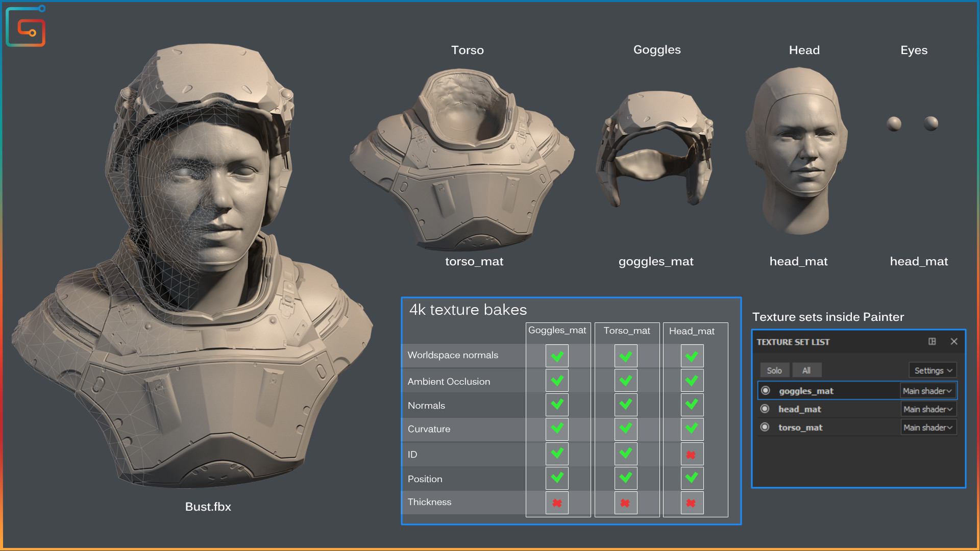Open the Settings dropdown in texture set list
This screenshot has height=551, width=980.
coord(933,370)
